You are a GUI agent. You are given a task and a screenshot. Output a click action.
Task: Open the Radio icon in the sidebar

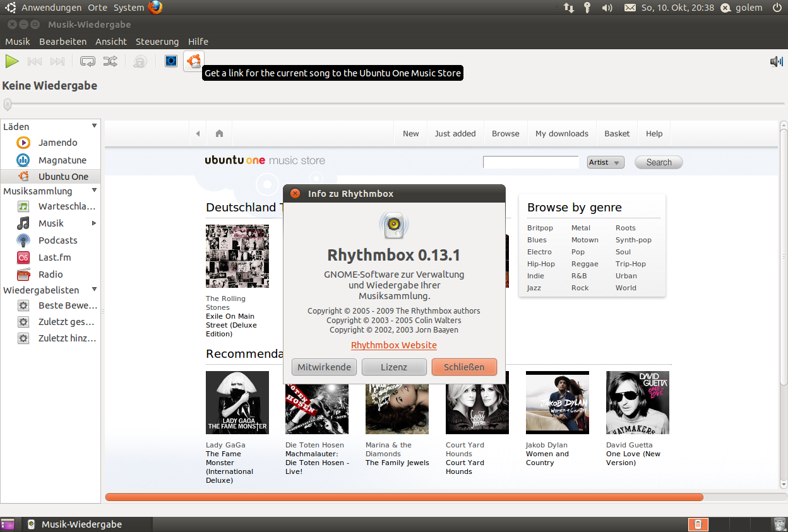[x=23, y=275]
